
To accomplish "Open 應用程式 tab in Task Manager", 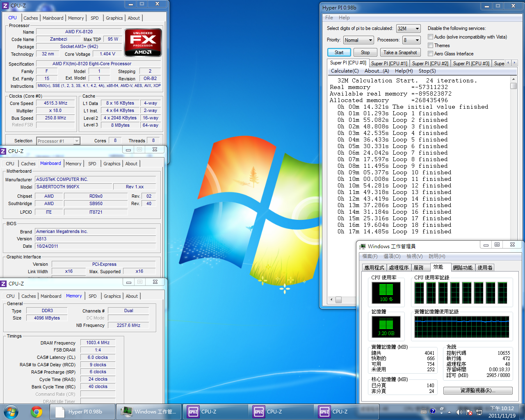I will (x=374, y=267).
